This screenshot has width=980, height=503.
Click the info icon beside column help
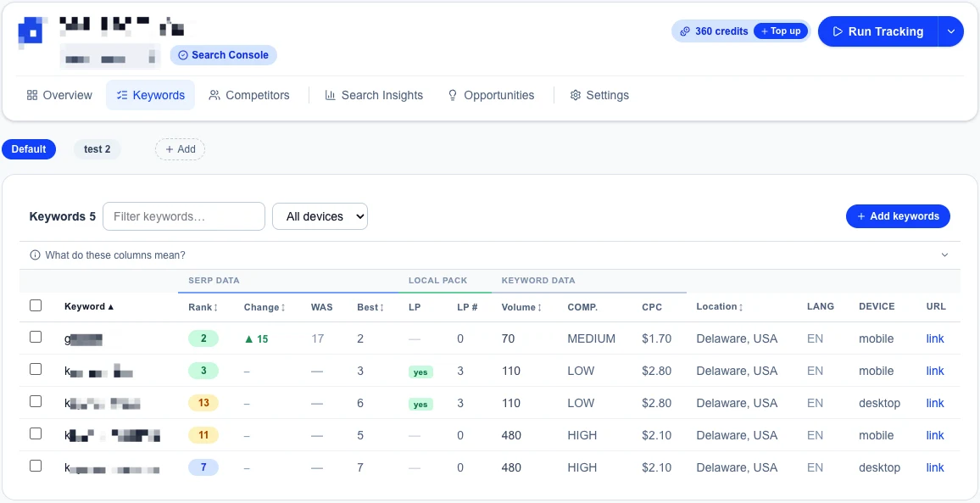[x=35, y=255]
